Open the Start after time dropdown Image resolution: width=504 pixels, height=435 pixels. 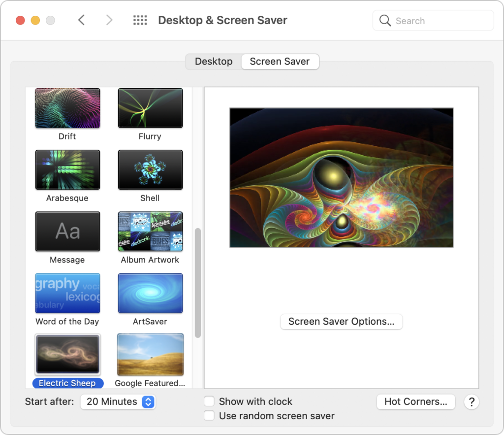[x=118, y=402]
